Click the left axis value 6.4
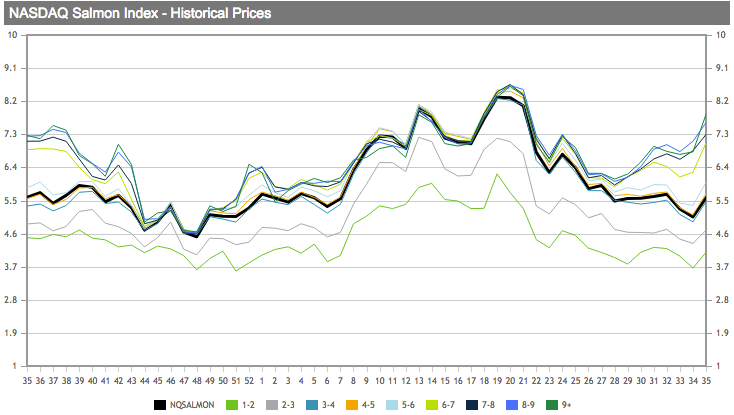Image resolution: width=734 pixels, height=415 pixels. pos(11,167)
